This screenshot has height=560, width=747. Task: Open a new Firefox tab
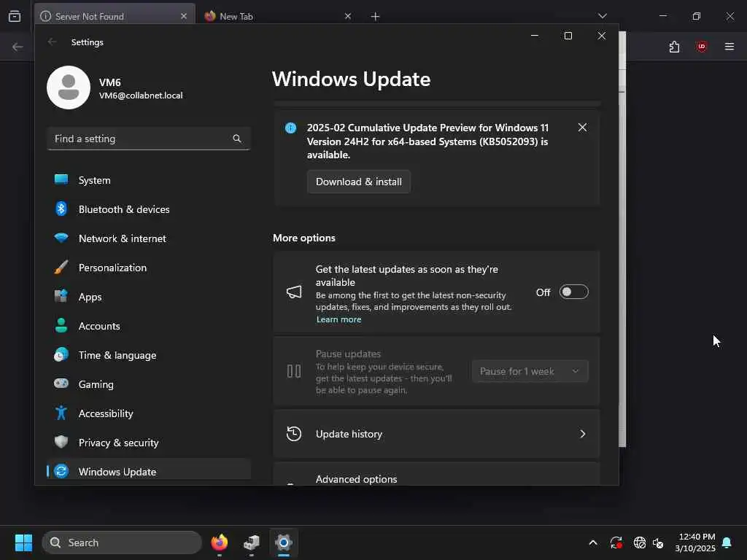pyautogui.click(x=375, y=16)
